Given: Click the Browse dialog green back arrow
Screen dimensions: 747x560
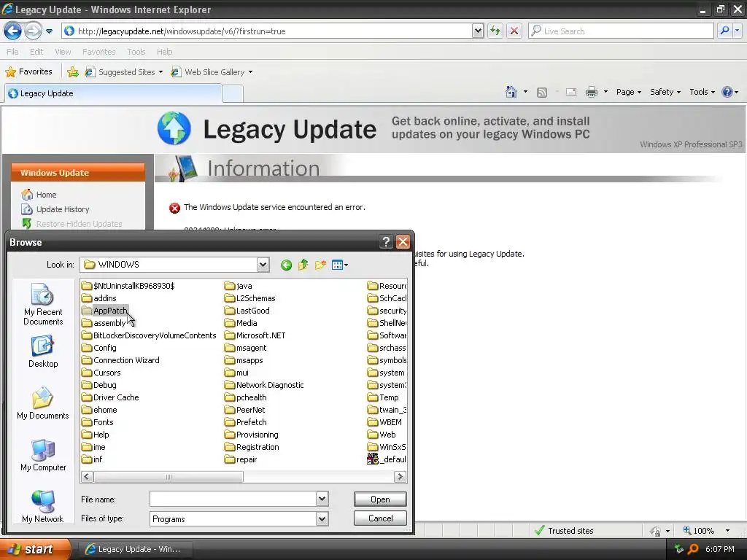Looking at the screenshot, I should pos(286,265).
